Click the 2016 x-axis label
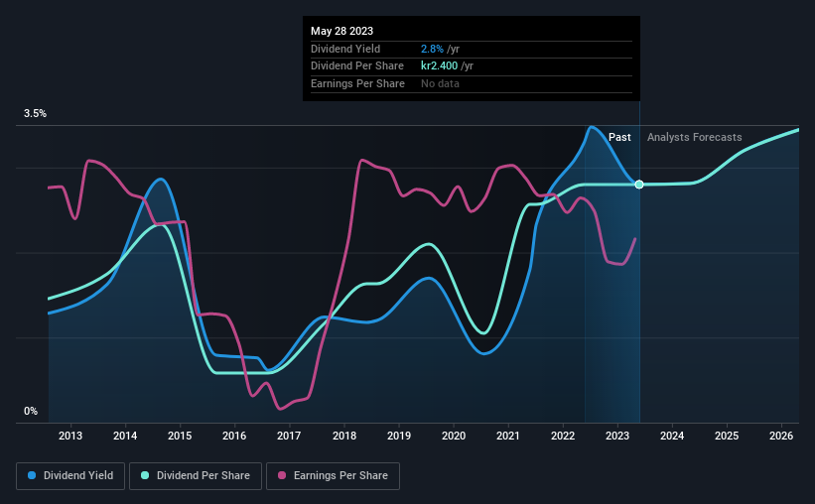815x504 pixels. (x=234, y=436)
